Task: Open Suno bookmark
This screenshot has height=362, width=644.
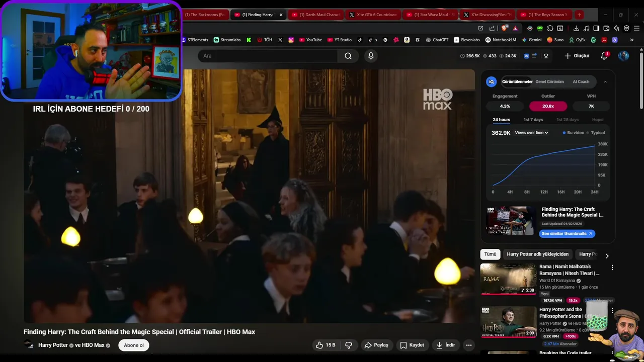Action: point(555,40)
